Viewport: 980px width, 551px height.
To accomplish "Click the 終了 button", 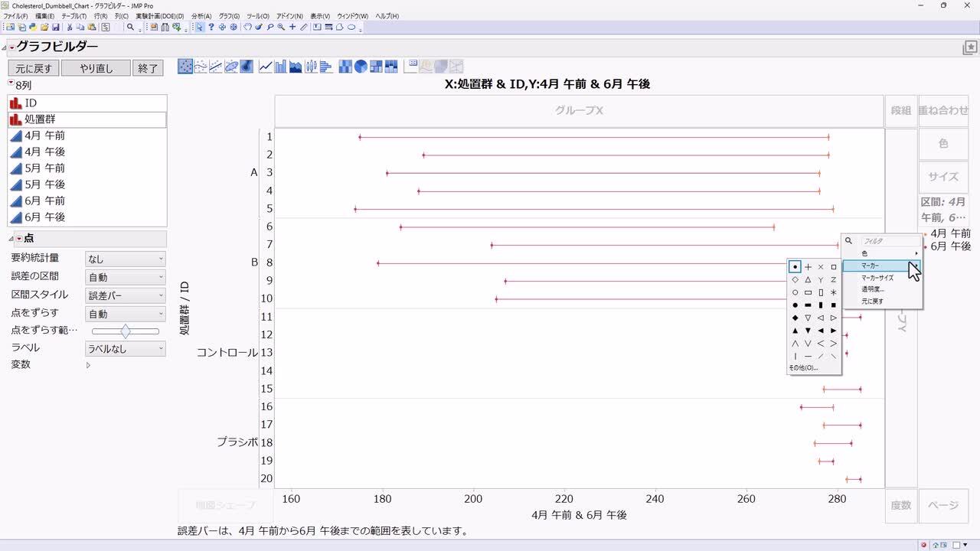I will tap(148, 68).
